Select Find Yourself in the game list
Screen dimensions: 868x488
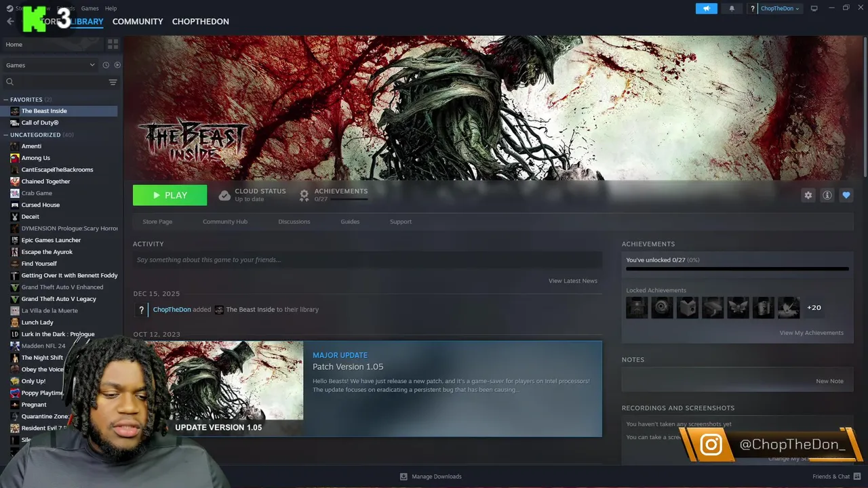(x=39, y=264)
